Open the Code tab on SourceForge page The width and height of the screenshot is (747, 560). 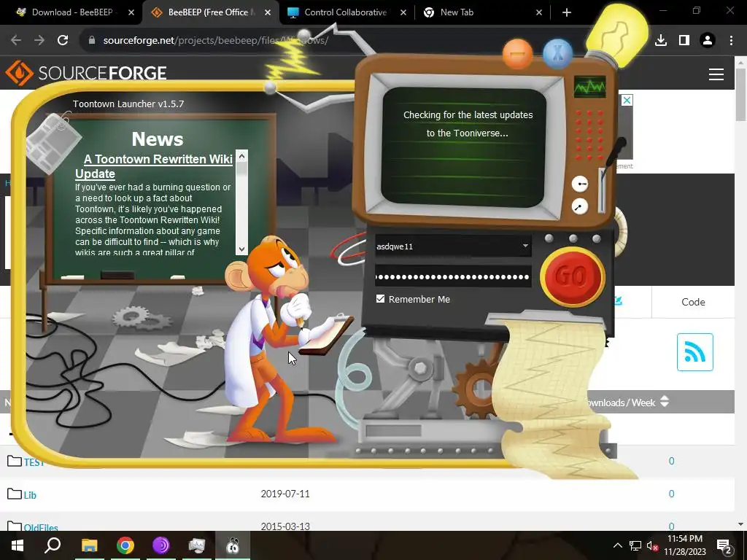click(693, 302)
